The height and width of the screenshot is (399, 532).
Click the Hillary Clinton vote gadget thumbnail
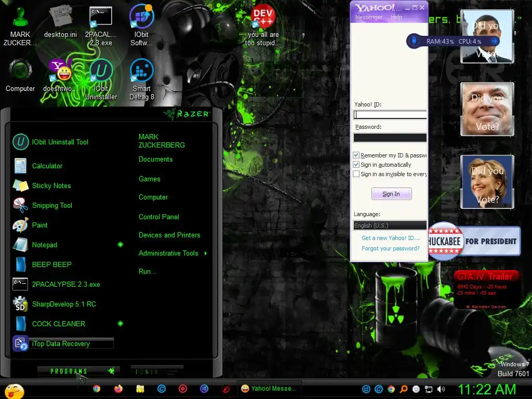(x=487, y=182)
